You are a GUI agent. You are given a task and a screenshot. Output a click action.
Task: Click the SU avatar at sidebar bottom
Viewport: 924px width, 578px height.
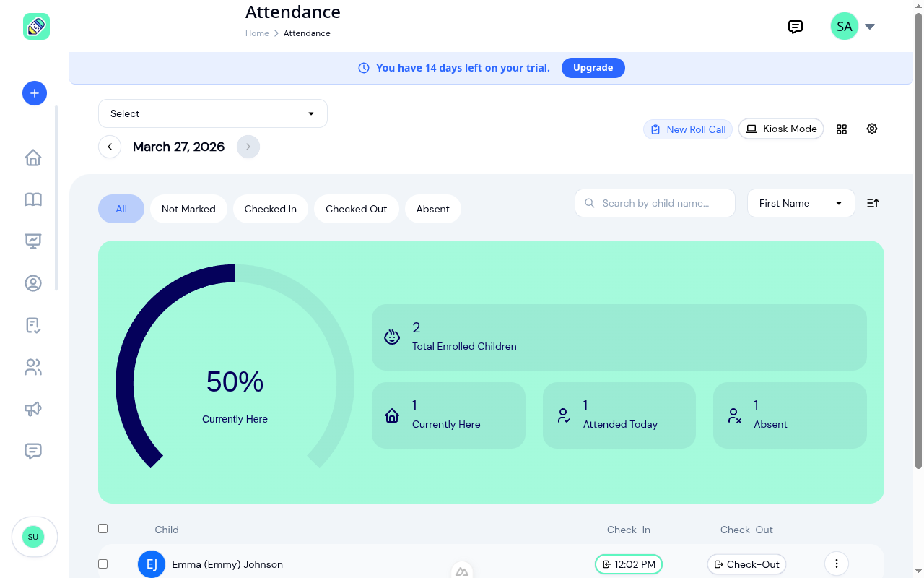tap(33, 537)
